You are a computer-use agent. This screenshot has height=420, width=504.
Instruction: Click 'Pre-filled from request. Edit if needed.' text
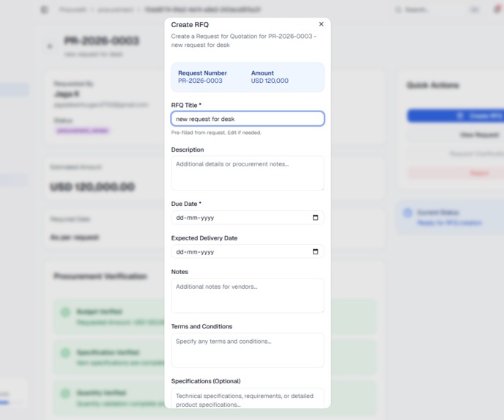click(x=216, y=133)
